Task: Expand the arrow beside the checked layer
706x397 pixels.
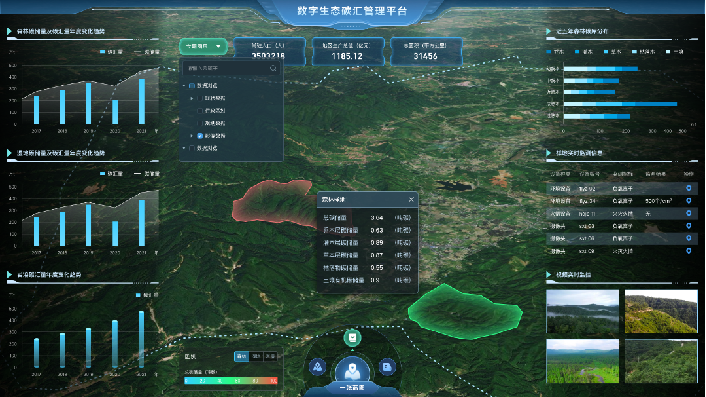Action: pos(192,135)
